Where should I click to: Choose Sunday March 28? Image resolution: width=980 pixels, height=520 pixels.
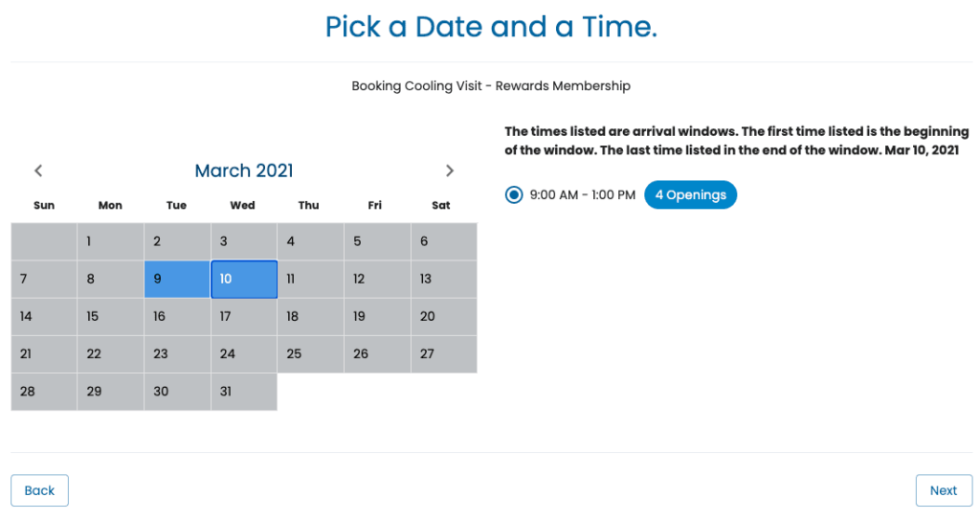[44, 392]
